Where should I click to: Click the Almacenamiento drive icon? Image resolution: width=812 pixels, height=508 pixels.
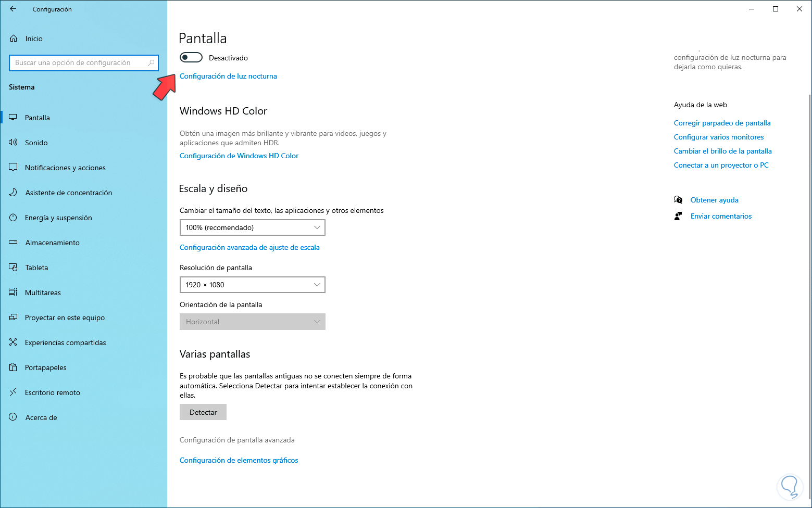(x=13, y=243)
